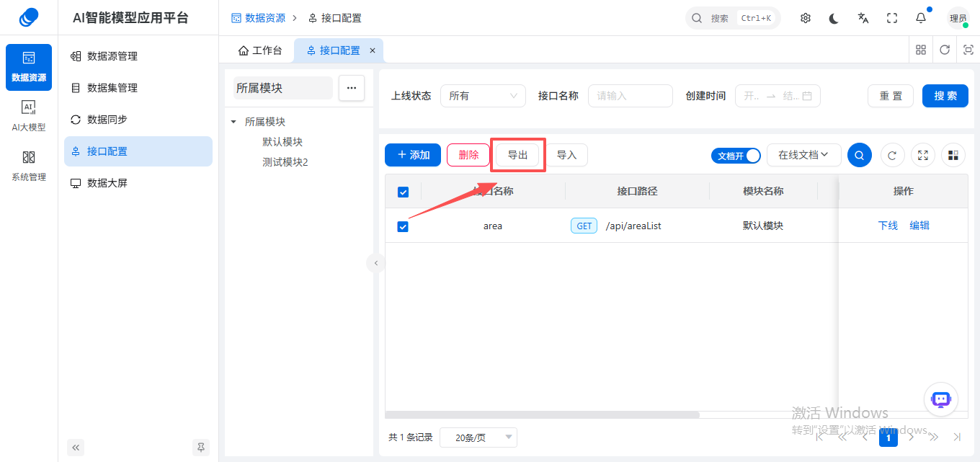Focus the 接口名称 input field
The height and width of the screenshot is (462, 980).
pos(631,96)
